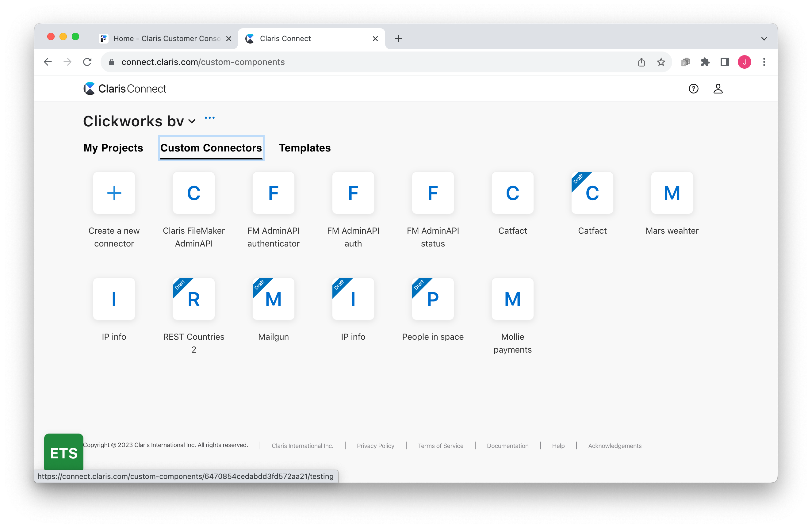Open the FM AdminAPI auth connector
The width and height of the screenshot is (812, 528).
click(353, 193)
